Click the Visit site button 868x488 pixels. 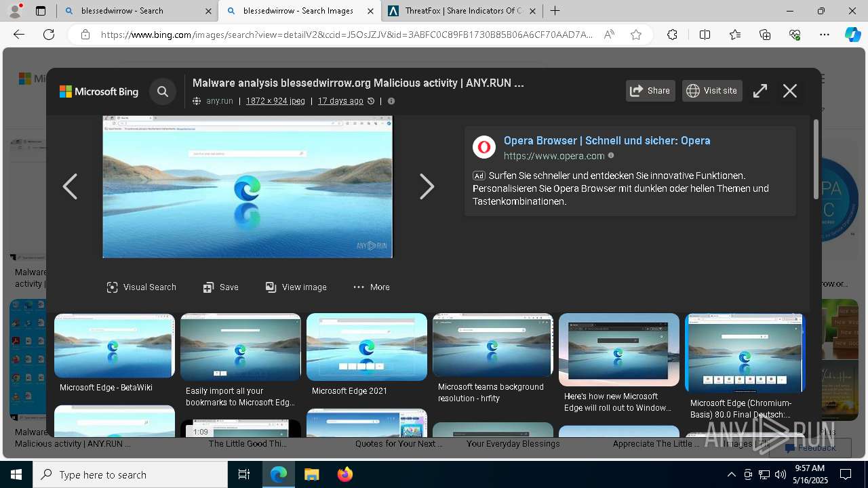[x=711, y=91]
